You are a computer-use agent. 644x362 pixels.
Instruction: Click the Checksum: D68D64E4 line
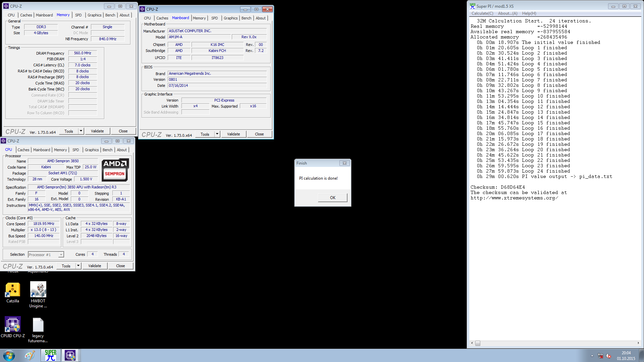coord(498,187)
